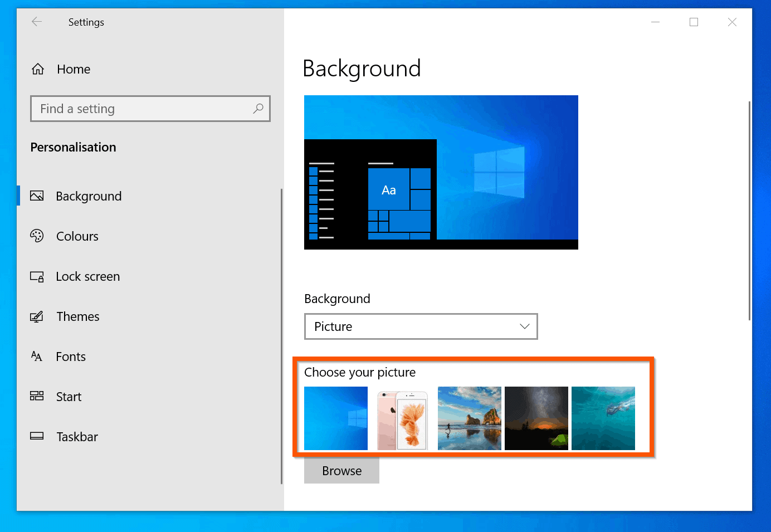
Task: Select the beach cliffs picture
Action: tap(469, 418)
